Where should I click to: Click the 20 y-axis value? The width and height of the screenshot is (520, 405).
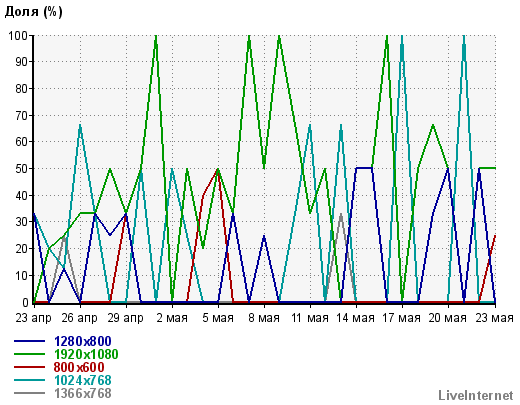22,249
